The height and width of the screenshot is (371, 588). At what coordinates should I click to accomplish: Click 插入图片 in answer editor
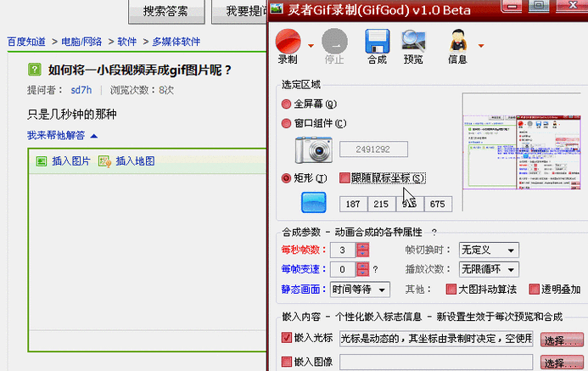(64, 161)
